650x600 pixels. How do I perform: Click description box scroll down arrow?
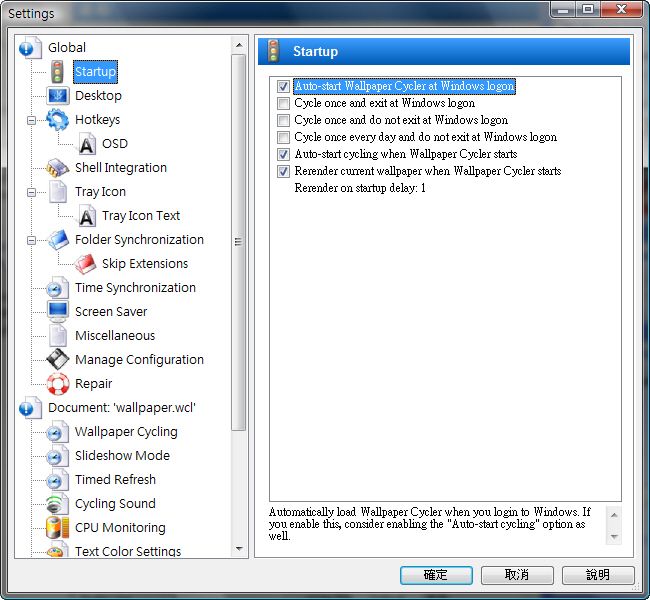614,537
